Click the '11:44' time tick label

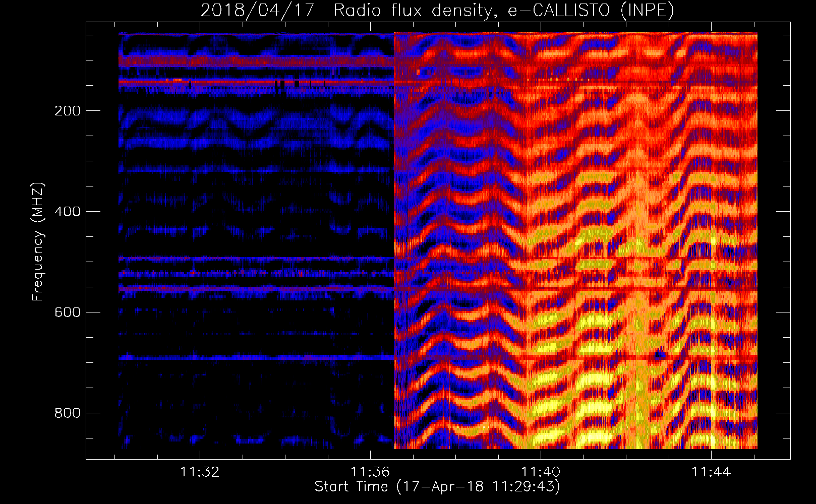(x=711, y=472)
